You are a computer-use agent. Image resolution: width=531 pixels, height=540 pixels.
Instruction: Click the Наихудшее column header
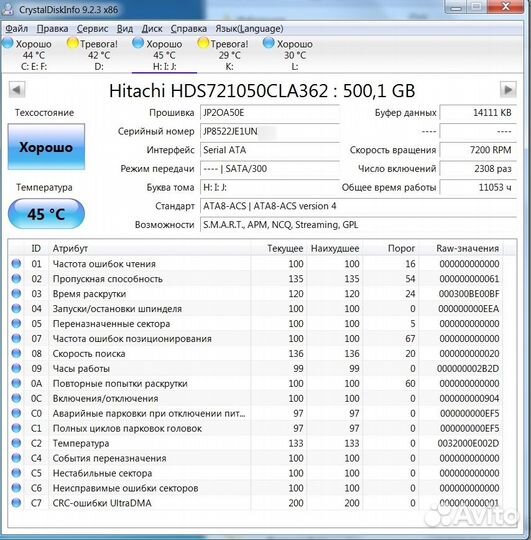point(334,248)
